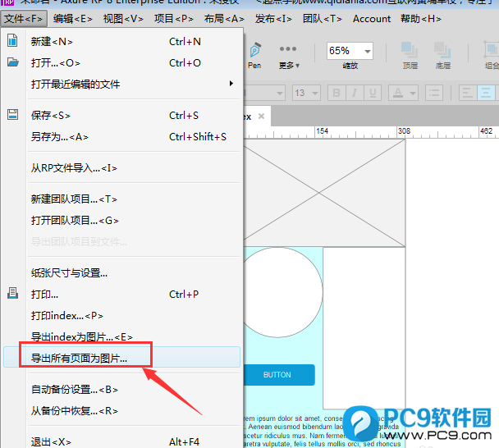Open the font color dropdown arrow
The height and width of the screenshot is (448, 499).
click(413, 94)
